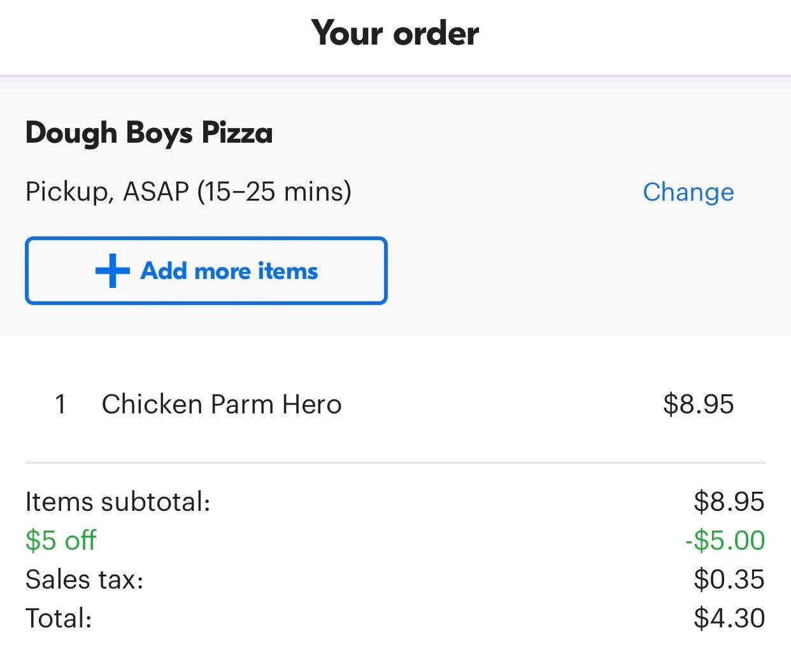791x672 pixels.
Task: Click the gray divider line under Your order
Action: pos(395,76)
